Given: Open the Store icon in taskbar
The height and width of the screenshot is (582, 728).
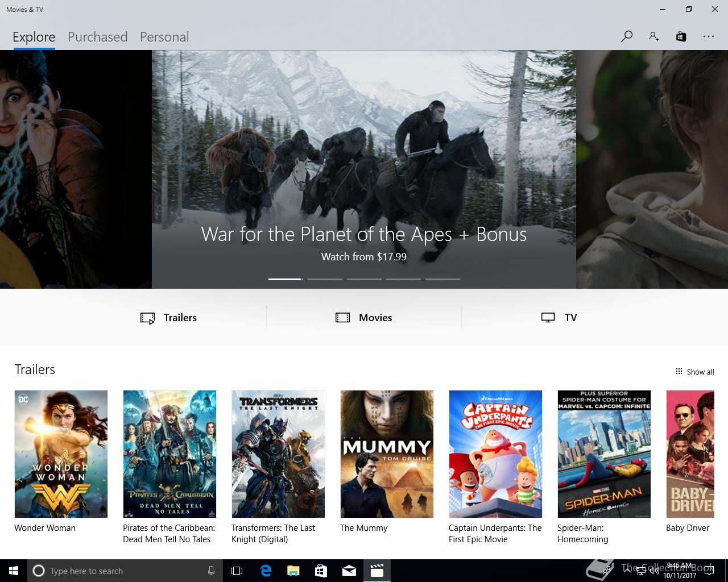Looking at the screenshot, I should pyautogui.click(x=321, y=571).
